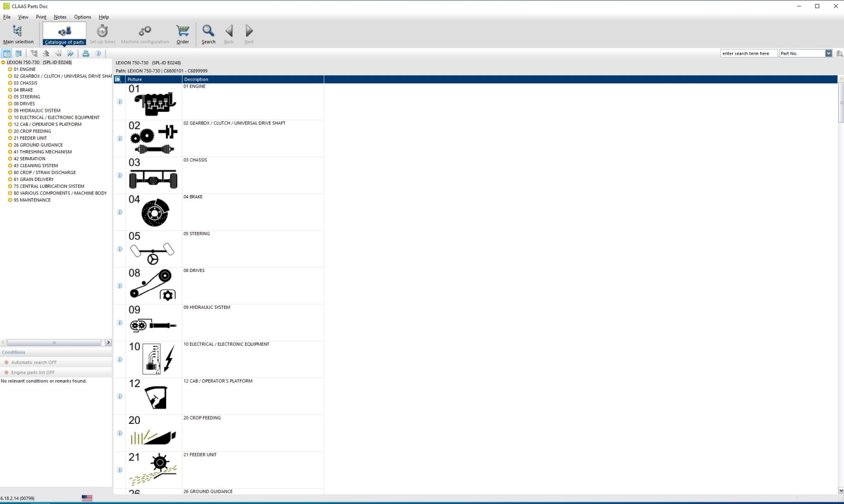Click 02 GEARBOX / CLUTCH description text
The image size is (844, 504).
[x=234, y=123]
